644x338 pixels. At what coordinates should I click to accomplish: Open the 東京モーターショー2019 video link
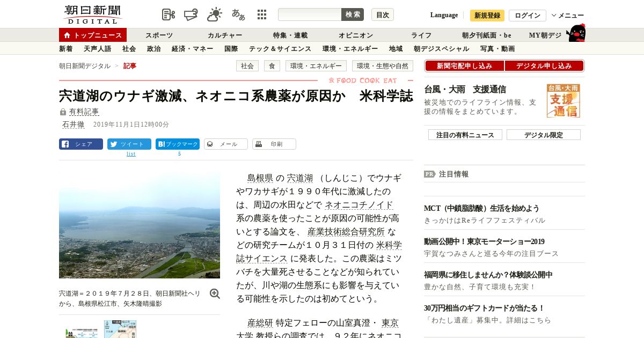tap(484, 241)
